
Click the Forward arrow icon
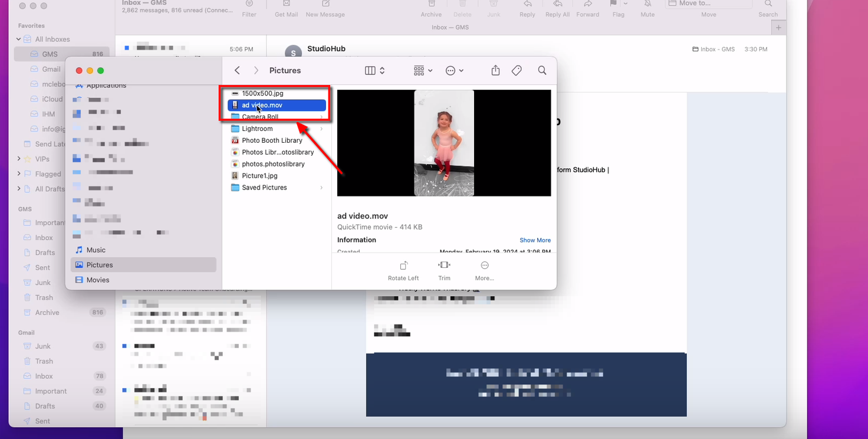point(587,4)
